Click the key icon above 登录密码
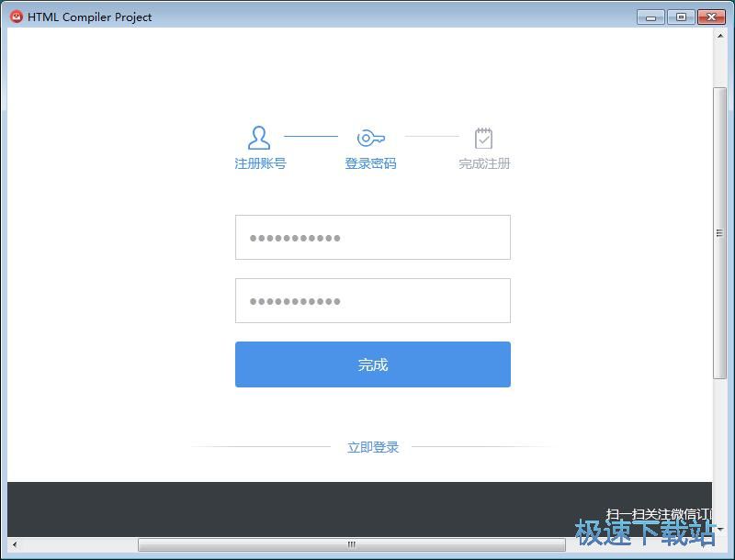 [x=371, y=138]
